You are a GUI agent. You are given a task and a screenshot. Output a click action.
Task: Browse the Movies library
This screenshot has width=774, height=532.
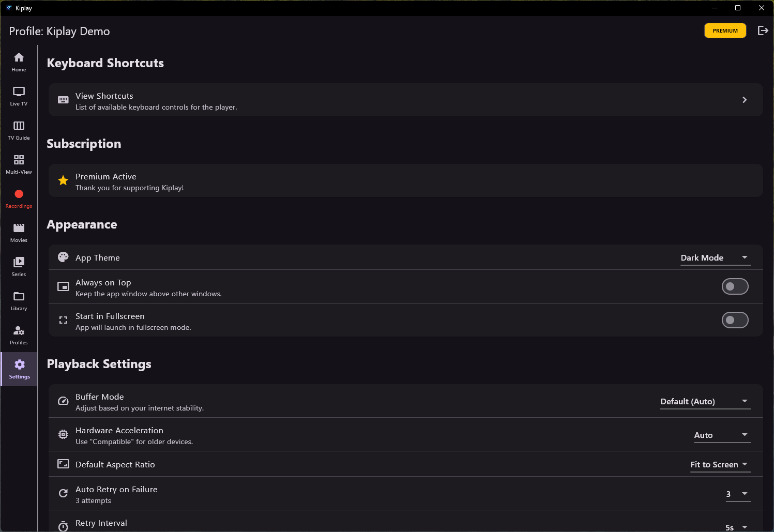tap(19, 232)
